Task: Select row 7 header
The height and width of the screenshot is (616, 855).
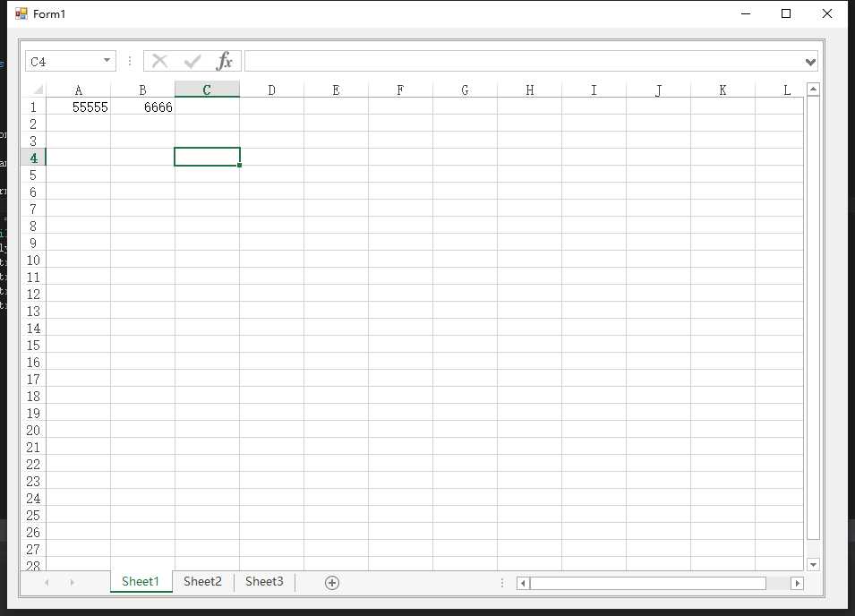Action: pyautogui.click(x=33, y=209)
